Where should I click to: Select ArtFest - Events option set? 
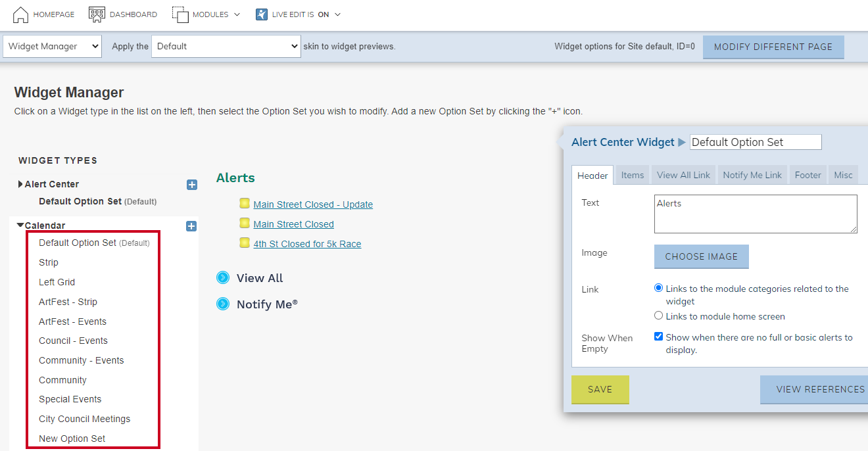point(72,321)
